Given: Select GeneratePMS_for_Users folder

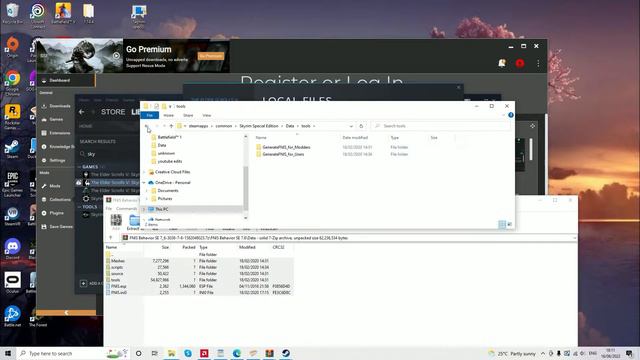Looking at the screenshot, I should pyautogui.click(x=280, y=155).
